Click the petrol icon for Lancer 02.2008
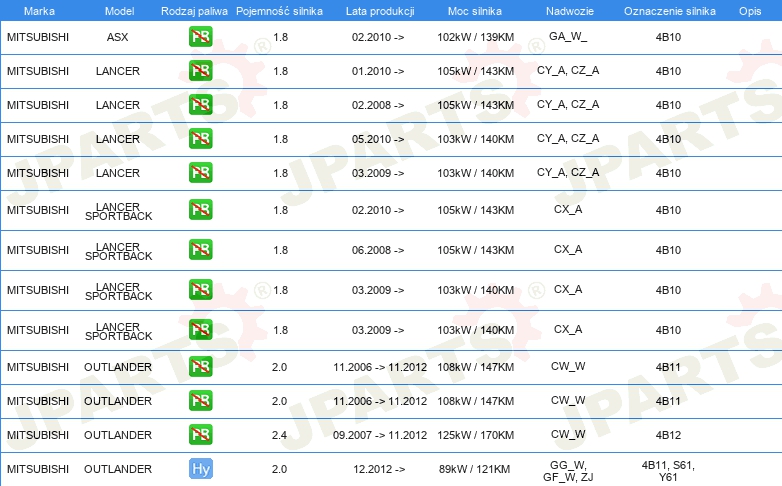The height and width of the screenshot is (486, 782). 200,104
